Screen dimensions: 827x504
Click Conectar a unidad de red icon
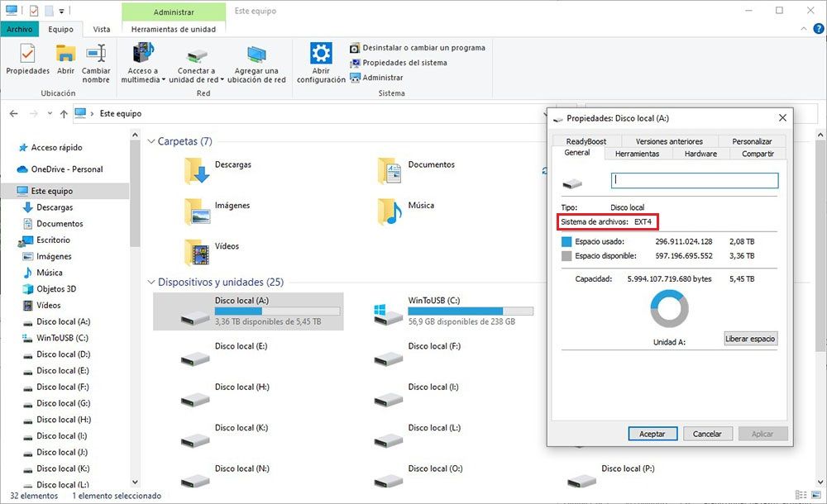click(197, 55)
